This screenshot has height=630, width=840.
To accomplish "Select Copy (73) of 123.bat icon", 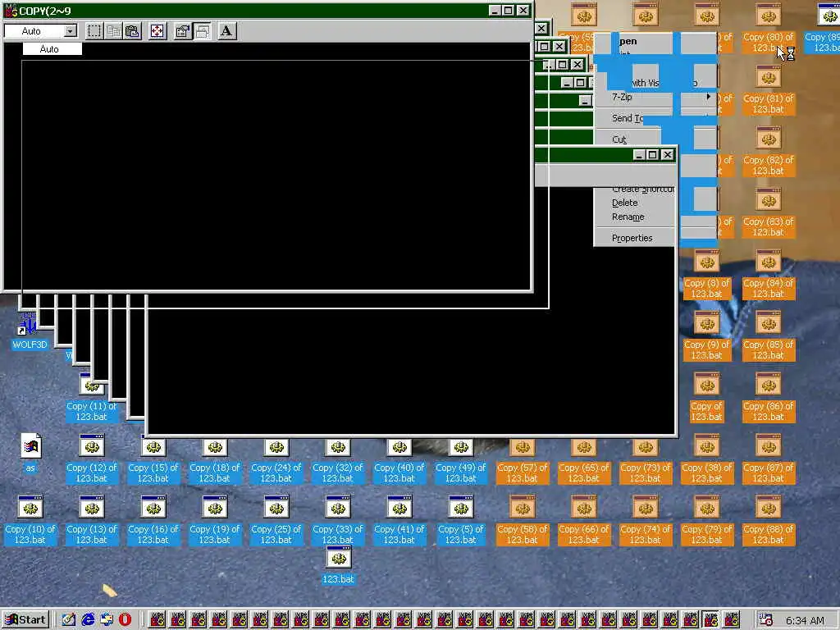I will (x=646, y=462).
